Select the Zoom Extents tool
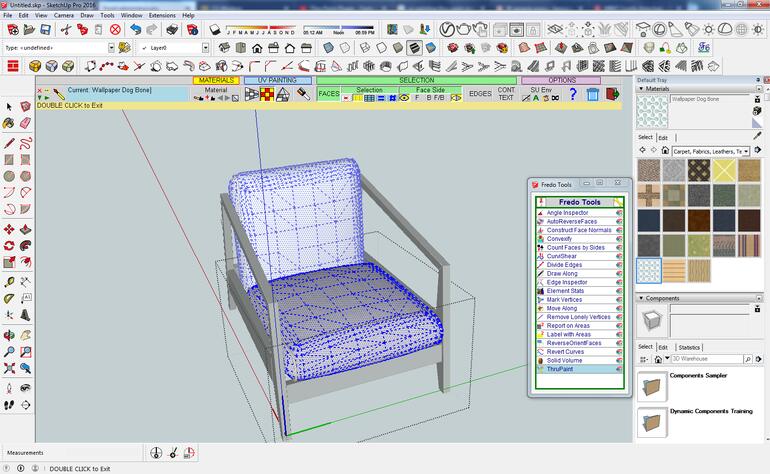Viewport: 770px width, 474px height. [9, 368]
